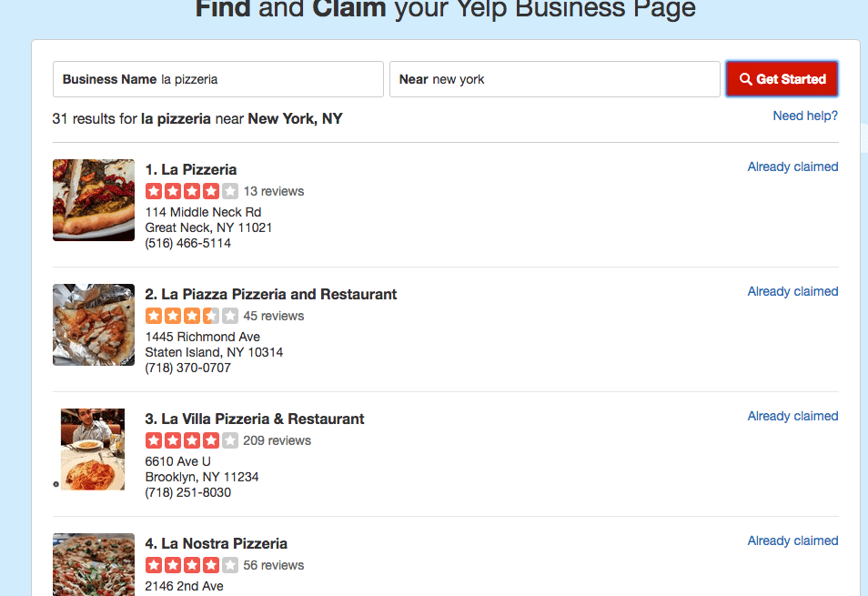The width and height of the screenshot is (868, 596).
Task: Open La Nostra Pizzeria title link
Action: [x=216, y=543]
